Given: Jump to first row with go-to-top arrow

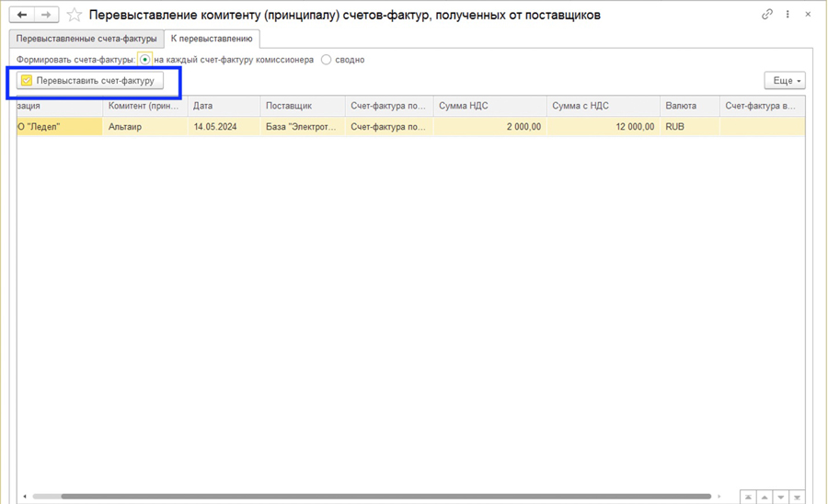Looking at the screenshot, I should point(749,498).
